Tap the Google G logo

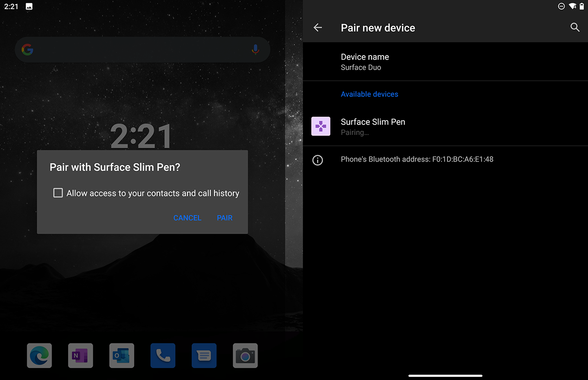coord(28,50)
